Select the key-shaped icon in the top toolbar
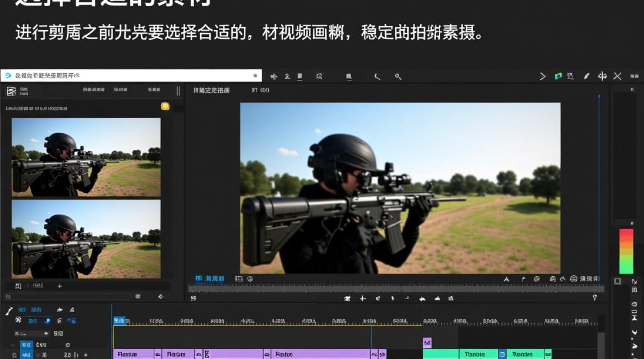Image resolution: width=644 pixels, height=359 pixels. [x=398, y=76]
